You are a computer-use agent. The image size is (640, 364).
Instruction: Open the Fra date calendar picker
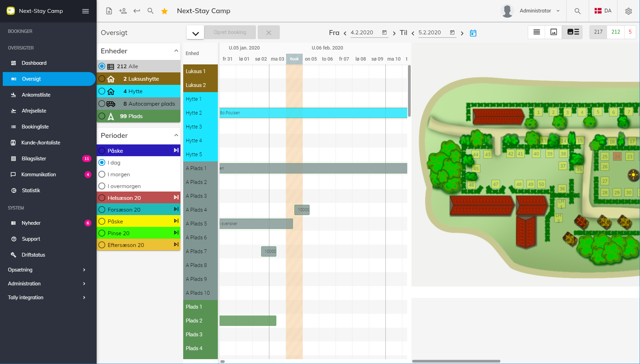pos(384,32)
